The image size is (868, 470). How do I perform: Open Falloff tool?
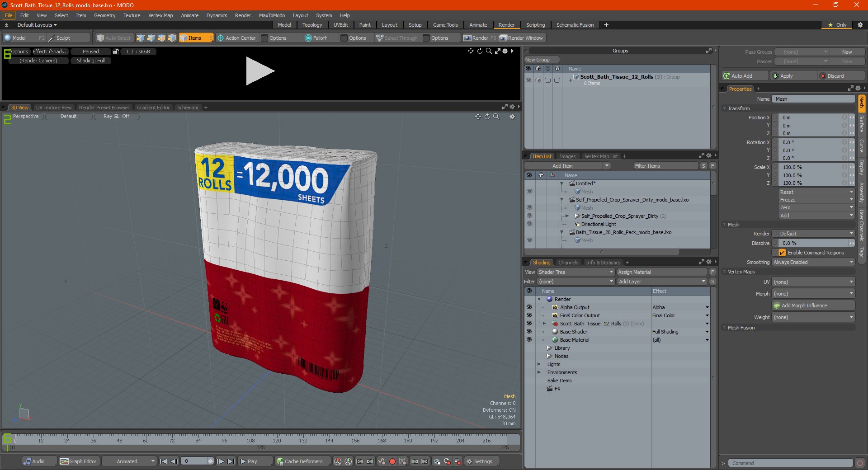[x=316, y=38]
